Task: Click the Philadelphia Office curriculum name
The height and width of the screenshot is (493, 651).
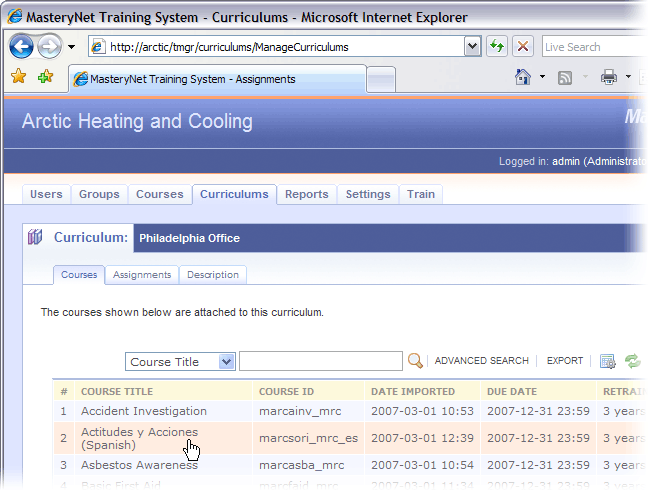Action: tap(189, 238)
